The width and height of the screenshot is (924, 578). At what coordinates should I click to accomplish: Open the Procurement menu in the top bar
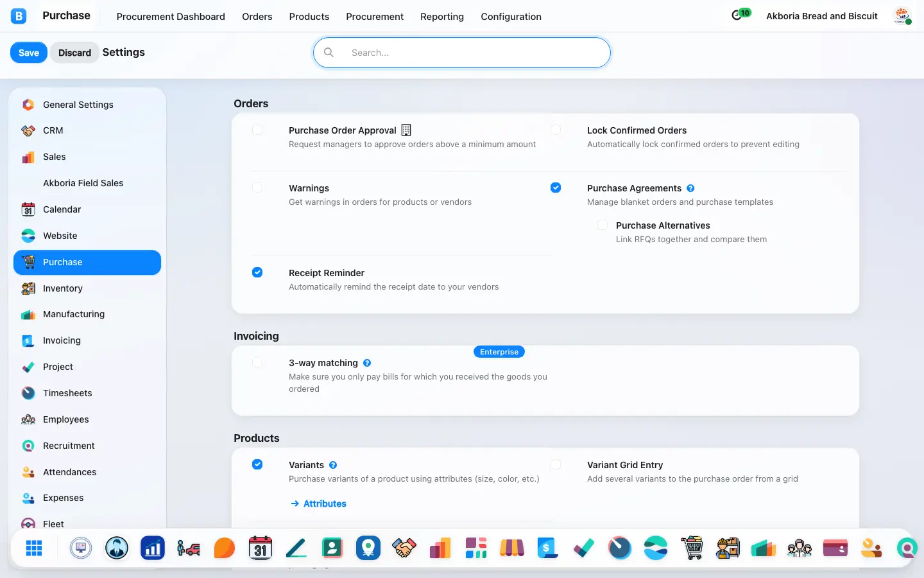pos(375,17)
